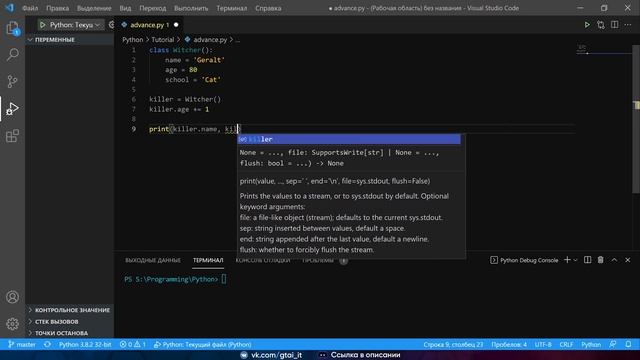The width and height of the screenshot is (640, 360).
Task: Open Строка 9 столбец go-to-line status item
Action: point(453,344)
